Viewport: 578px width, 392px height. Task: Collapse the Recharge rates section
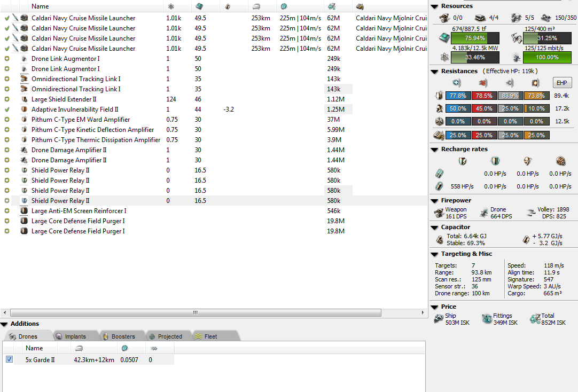[x=434, y=150]
